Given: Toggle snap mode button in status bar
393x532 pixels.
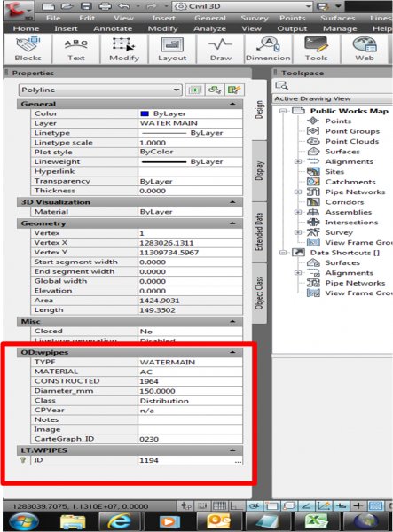Looking at the screenshot, I should pos(202,506).
